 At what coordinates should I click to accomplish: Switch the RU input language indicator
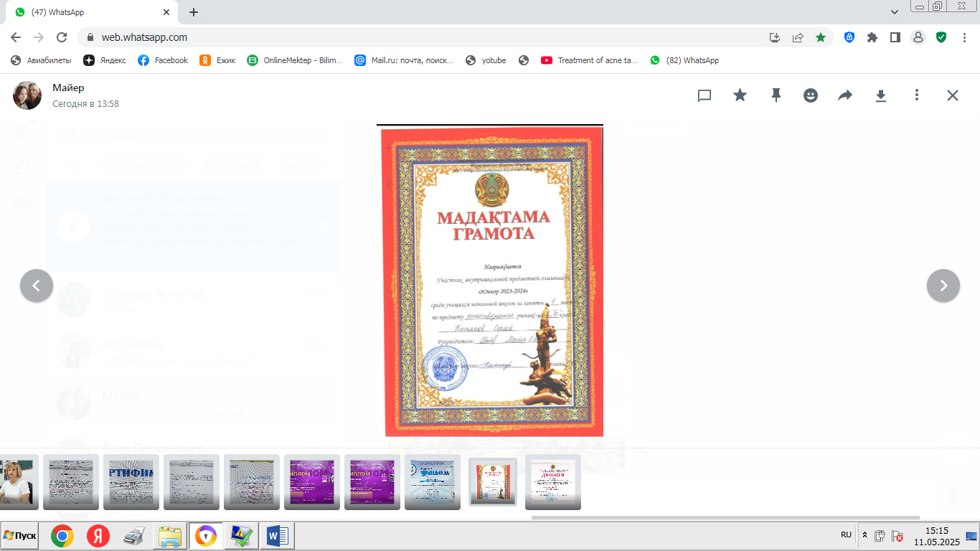(x=847, y=535)
